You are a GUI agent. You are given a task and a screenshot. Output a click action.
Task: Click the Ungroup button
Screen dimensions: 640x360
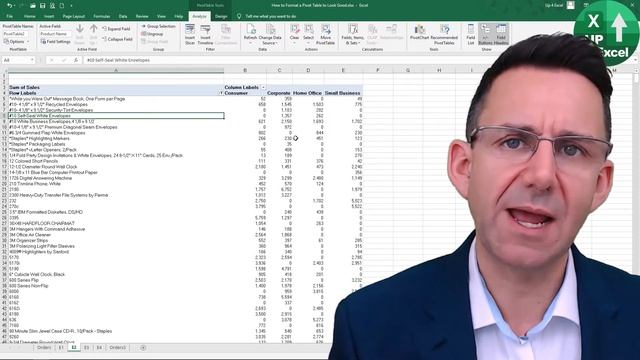click(152, 34)
